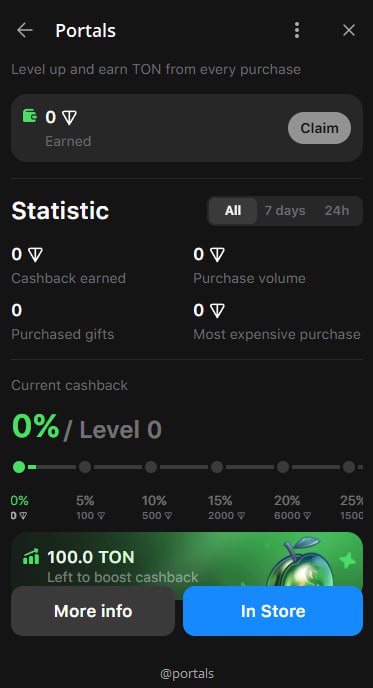Image resolution: width=373 pixels, height=688 pixels.
Task: Close the Portals mini app
Action: point(349,30)
